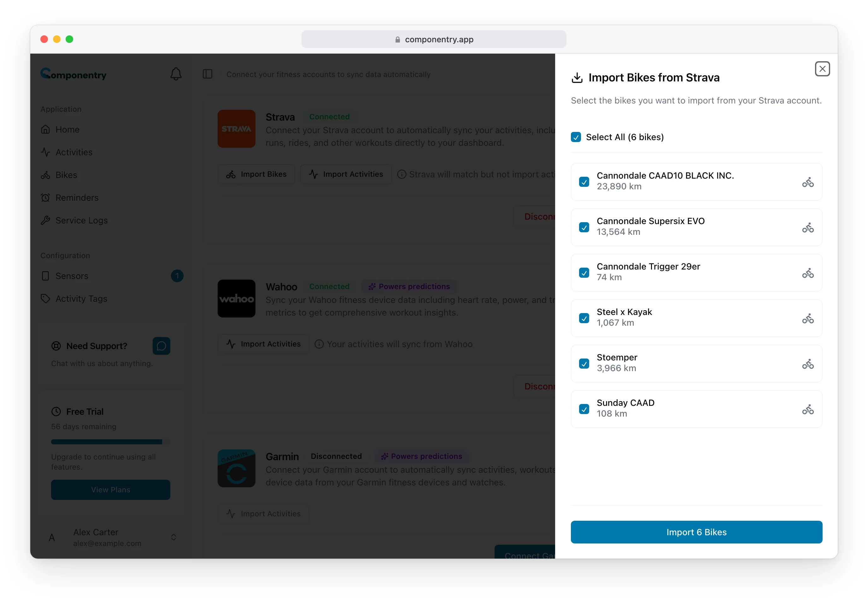Click the Componentry logo
This screenshot has width=868, height=599.
pos(73,74)
